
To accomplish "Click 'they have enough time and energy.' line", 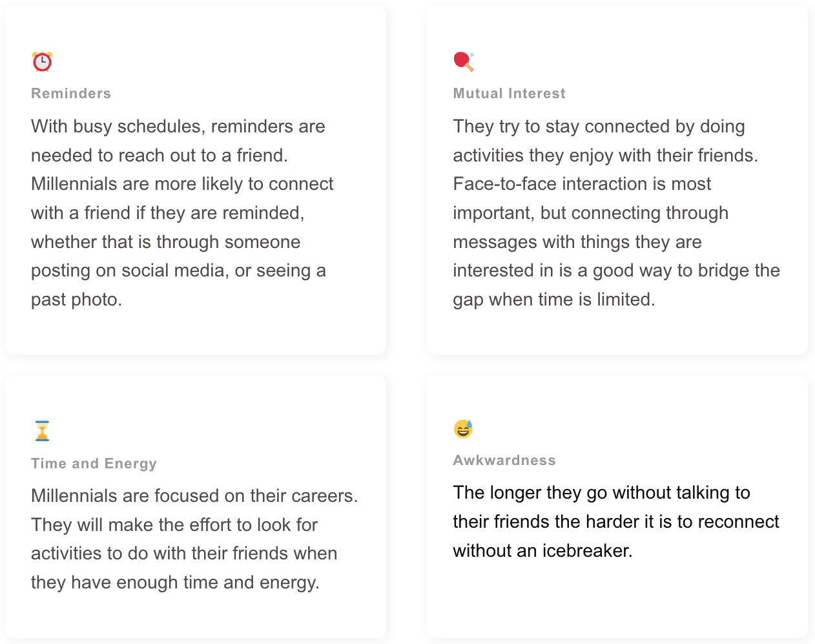I will [x=176, y=583].
